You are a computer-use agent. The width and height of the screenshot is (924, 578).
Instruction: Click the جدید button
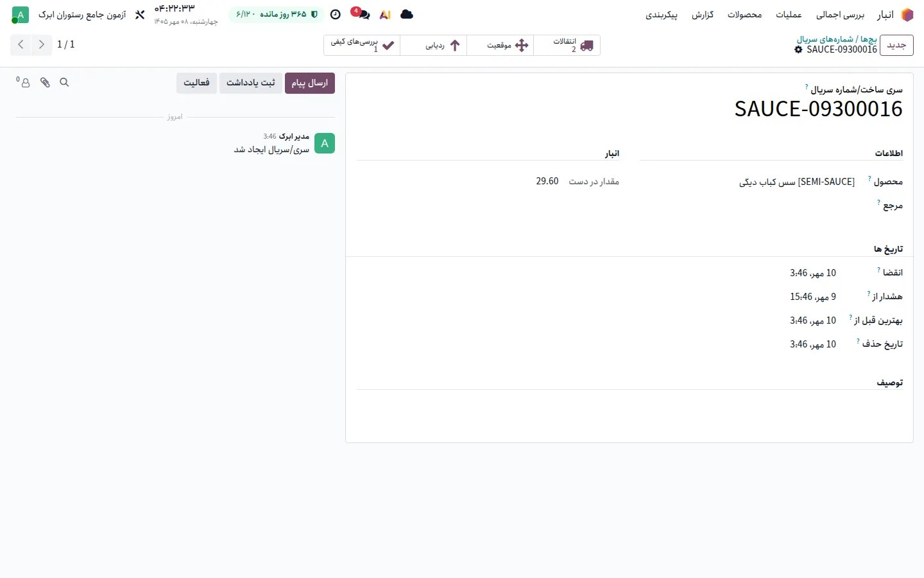click(x=896, y=45)
